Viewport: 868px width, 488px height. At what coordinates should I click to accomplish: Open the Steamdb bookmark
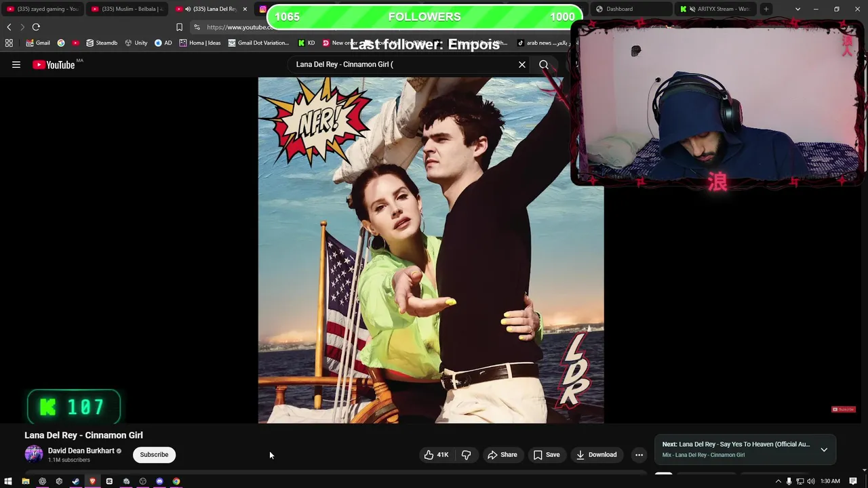point(102,43)
